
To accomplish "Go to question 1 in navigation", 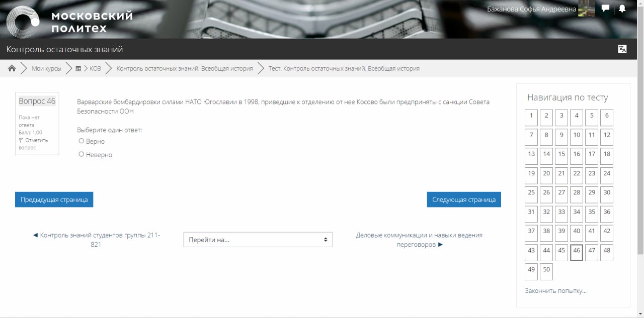I will (531, 118).
